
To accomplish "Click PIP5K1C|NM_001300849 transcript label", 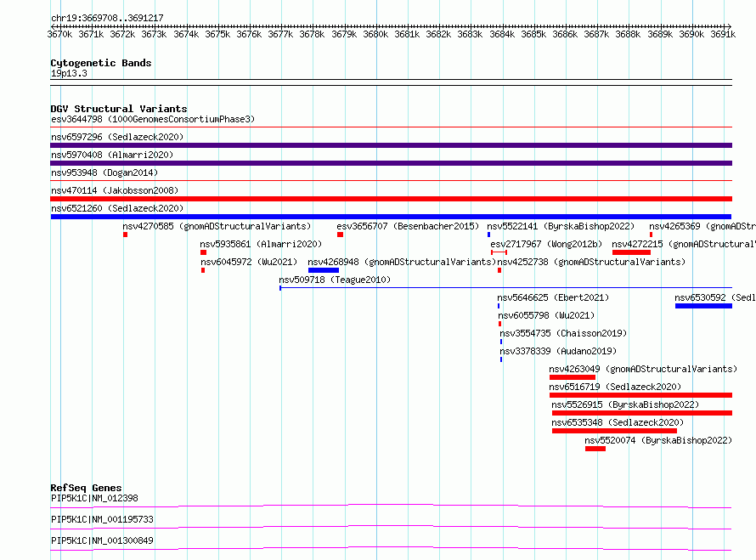I will point(102,540).
